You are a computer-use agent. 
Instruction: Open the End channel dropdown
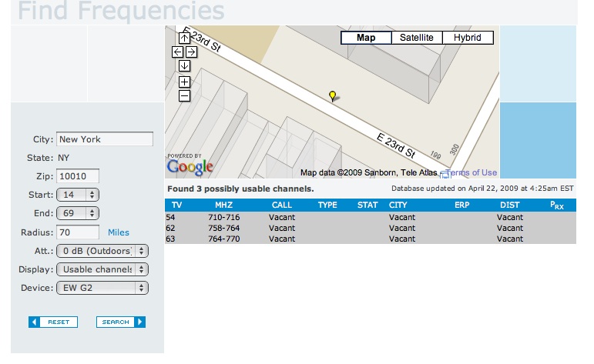(78, 213)
